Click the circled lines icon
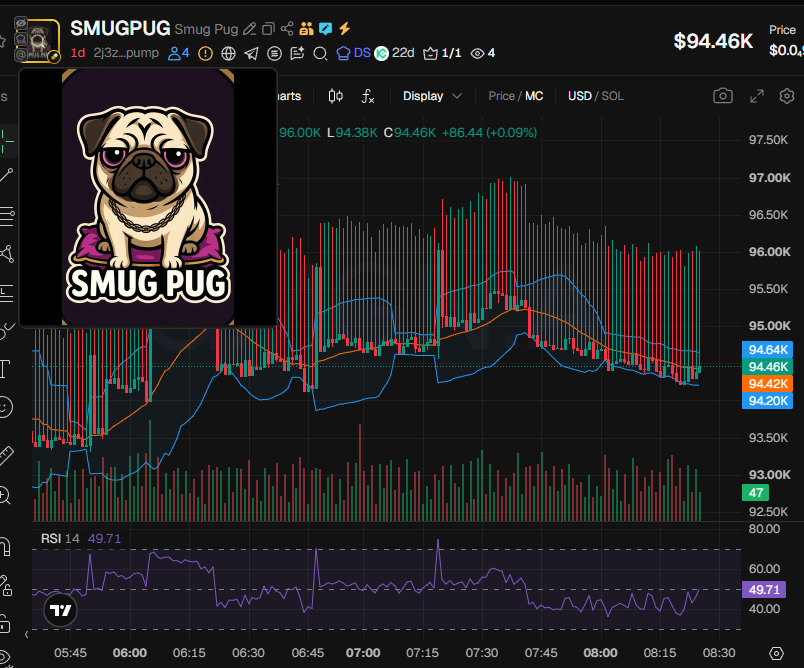Viewport: 804px width, 668px height. (x=274, y=53)
